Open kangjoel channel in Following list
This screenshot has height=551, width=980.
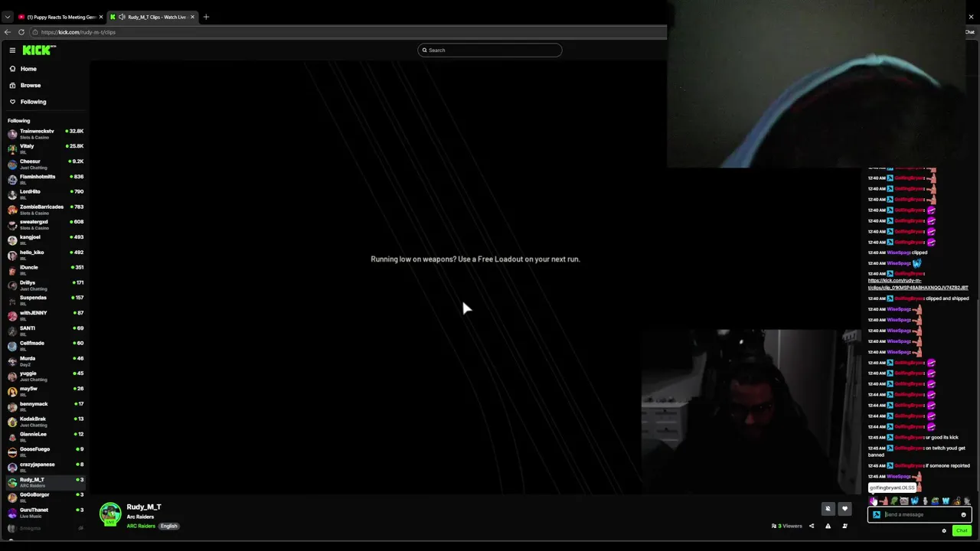point(46,240)
